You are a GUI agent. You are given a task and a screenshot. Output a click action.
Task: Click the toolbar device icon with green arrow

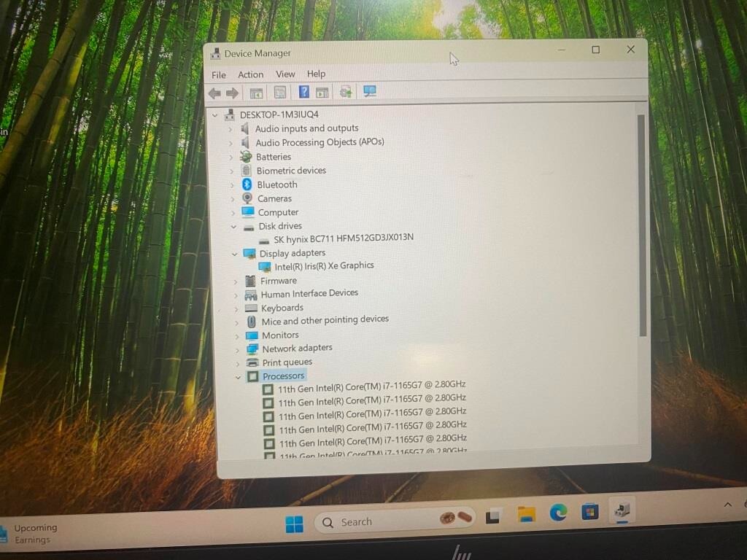[x=346, y=91]
